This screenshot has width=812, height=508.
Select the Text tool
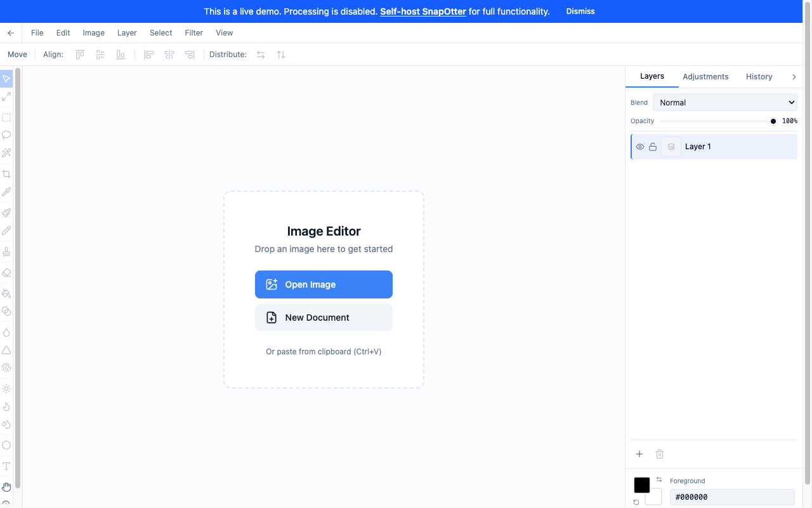pyautogui.click(x=6, y=466)
